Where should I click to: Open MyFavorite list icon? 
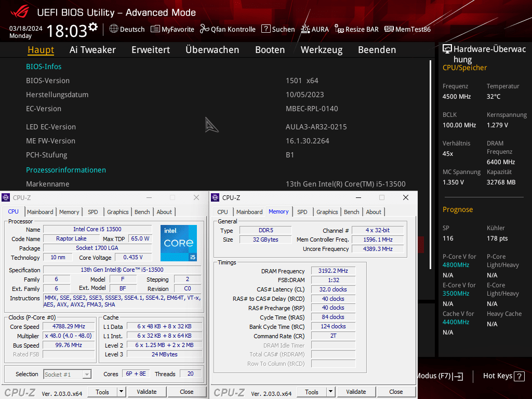click(x=155, y=29)
